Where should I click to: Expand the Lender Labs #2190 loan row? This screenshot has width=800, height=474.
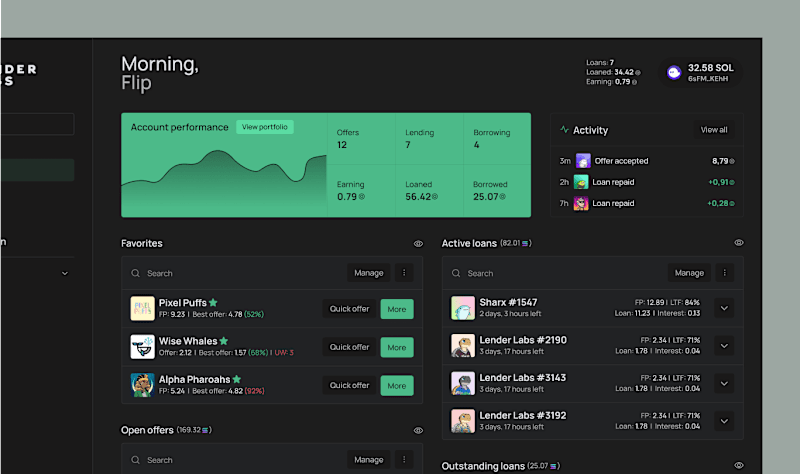click(724, 346)
